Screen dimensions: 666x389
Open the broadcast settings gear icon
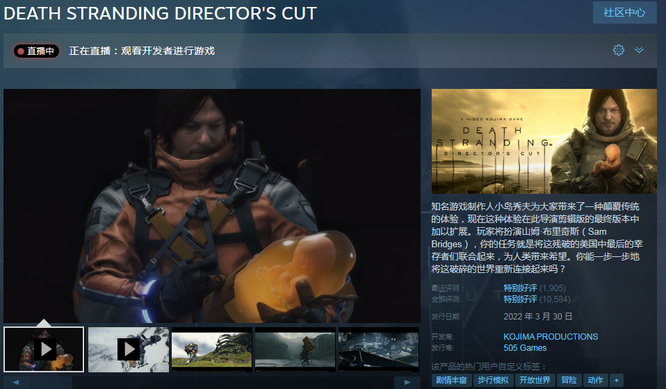pos(618,50)
